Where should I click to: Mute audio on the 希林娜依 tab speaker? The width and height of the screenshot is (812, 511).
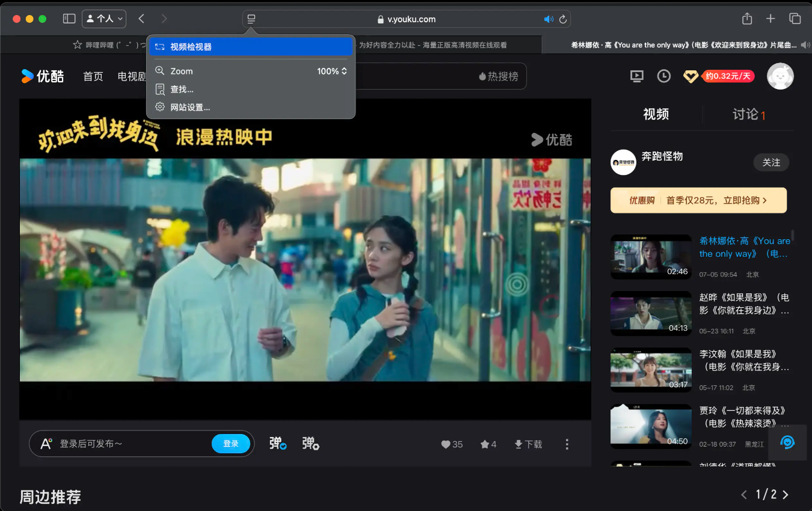[x=805, y=44]
